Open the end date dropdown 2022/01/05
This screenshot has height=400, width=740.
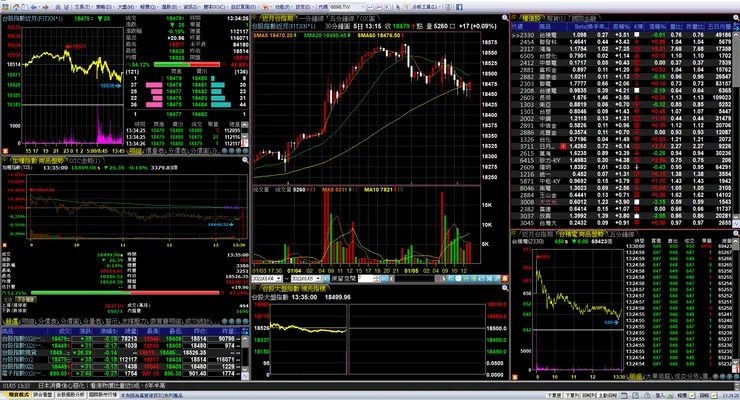click(x=318, y=278)
